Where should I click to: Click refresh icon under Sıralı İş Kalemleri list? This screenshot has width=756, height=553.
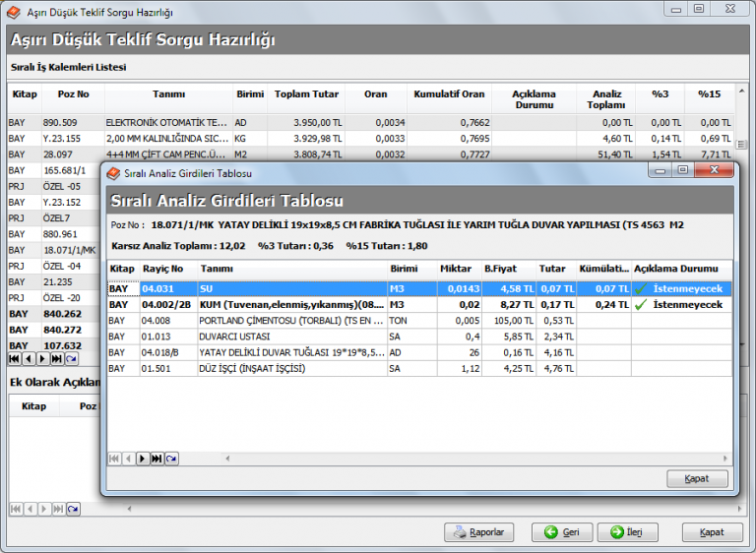73,360
